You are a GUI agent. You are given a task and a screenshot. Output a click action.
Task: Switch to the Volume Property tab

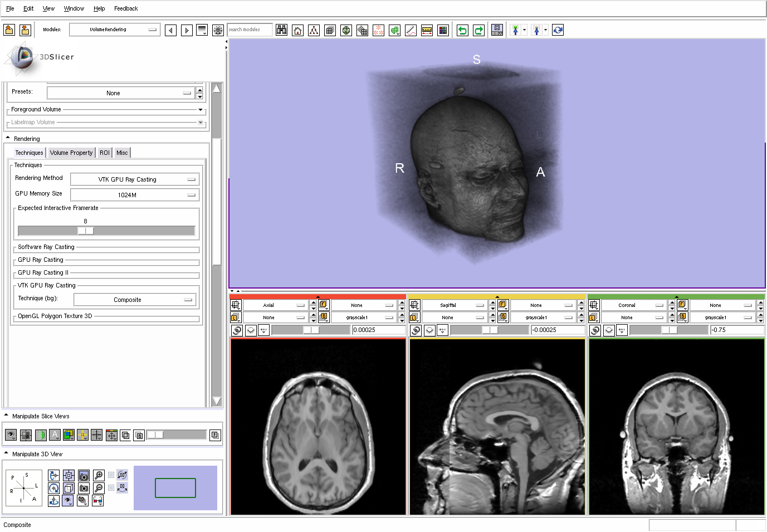click(71, 153)
